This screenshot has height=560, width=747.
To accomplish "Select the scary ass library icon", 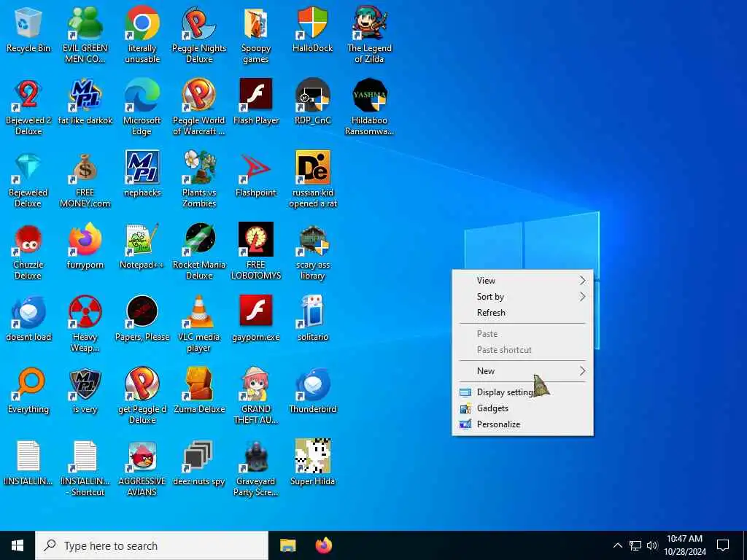I will (312, 252).
